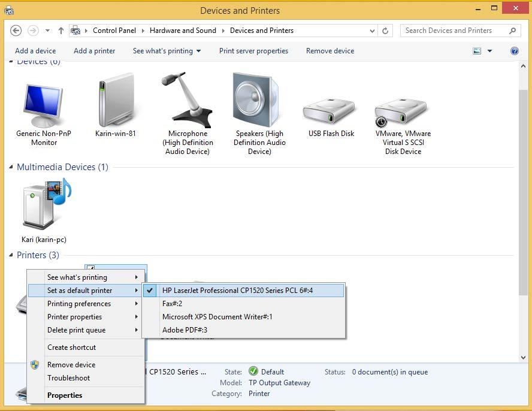Open Print server properties
The width and height of the screenshot is (532, 411).
pyautogui.click(x=253, y=51)
